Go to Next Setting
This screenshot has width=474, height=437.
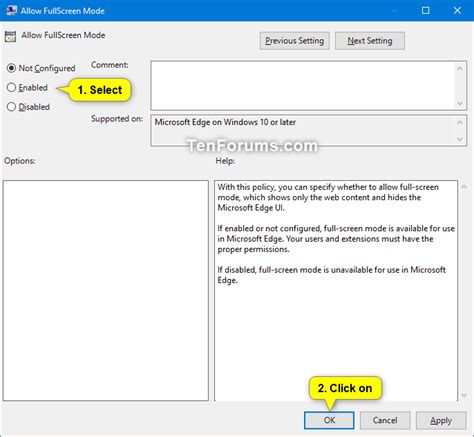coord(370,41)
